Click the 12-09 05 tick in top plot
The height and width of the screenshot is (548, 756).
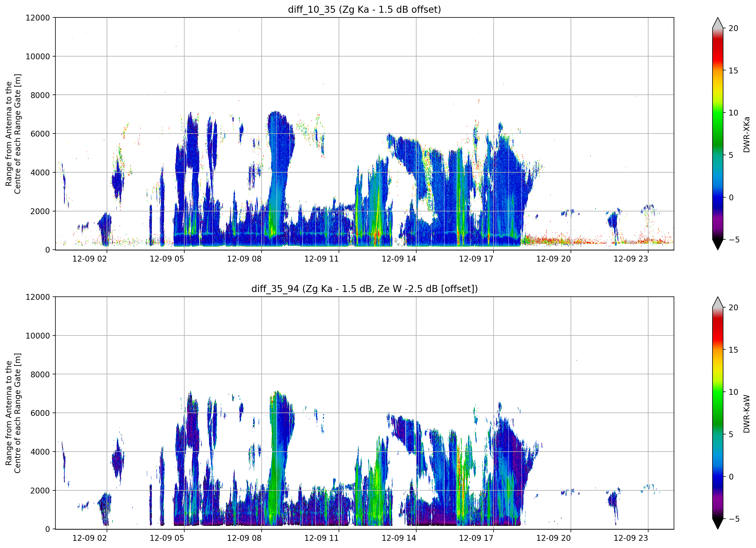pos(167,259)
